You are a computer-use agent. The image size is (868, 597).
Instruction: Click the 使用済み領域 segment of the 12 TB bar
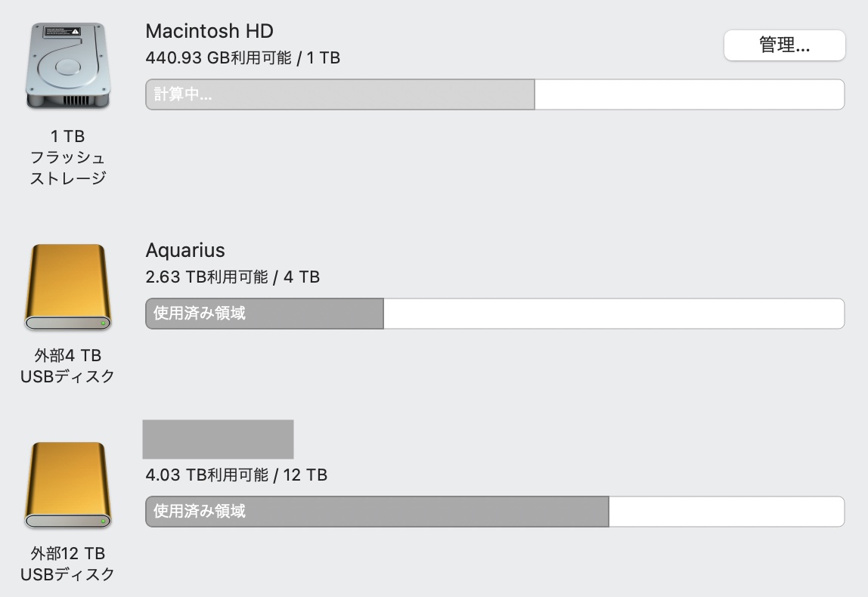(x=377, y=512)
